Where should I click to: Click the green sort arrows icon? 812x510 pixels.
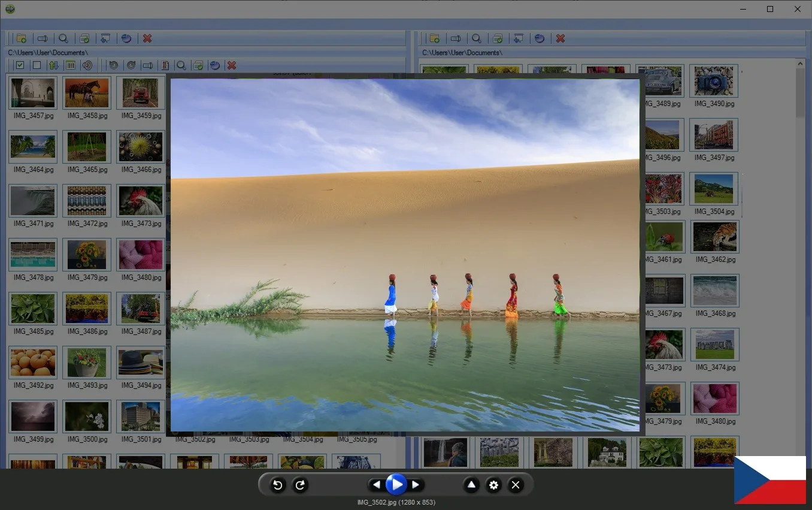click(53, 65)
